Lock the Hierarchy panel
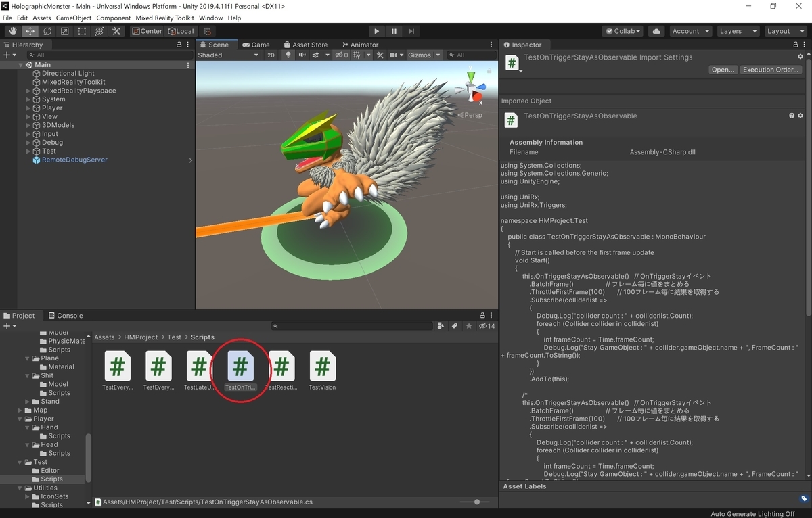812x518 pixels. click(179, 45)
